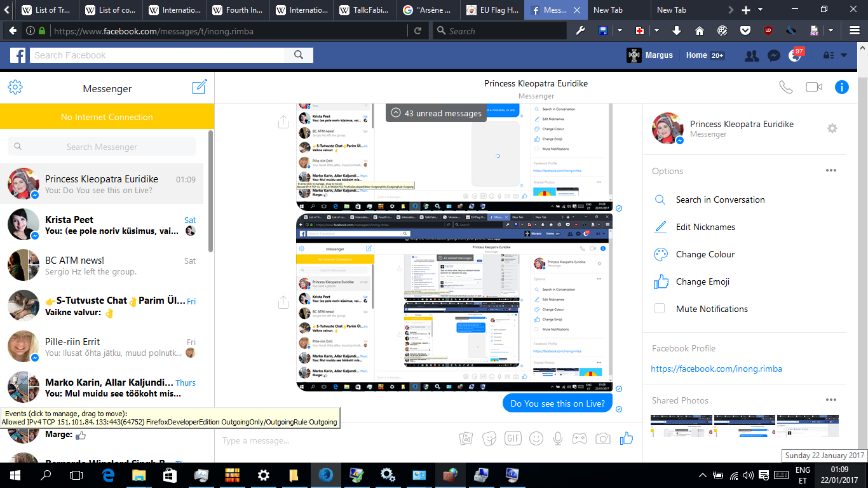
Task: Open Facebook friend requests icon
Action: click(752, 55)
